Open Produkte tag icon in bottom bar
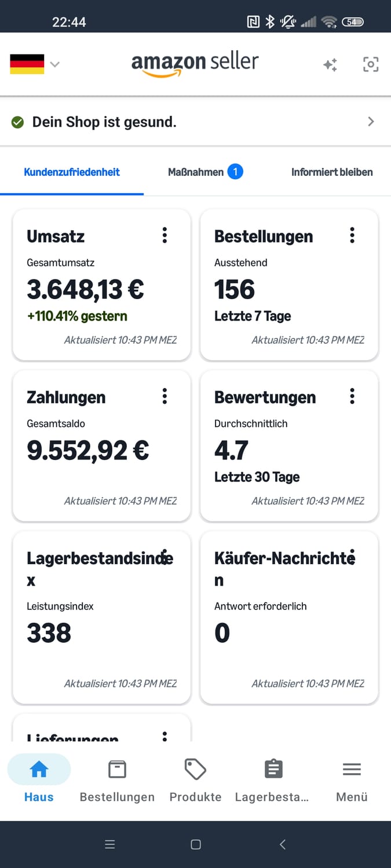The height and width of the screenshot is (868, 391). pyautogui.click(x=195, y=770)
